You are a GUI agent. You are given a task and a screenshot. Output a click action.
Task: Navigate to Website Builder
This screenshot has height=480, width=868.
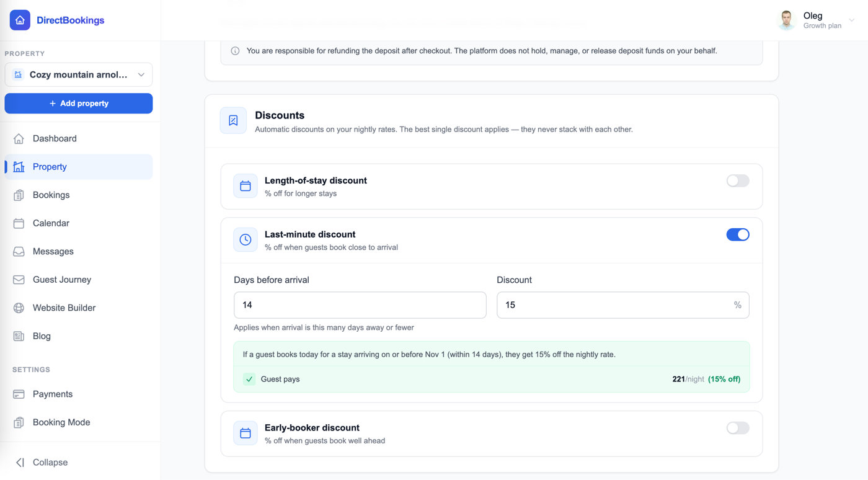(x=79, y=308)
